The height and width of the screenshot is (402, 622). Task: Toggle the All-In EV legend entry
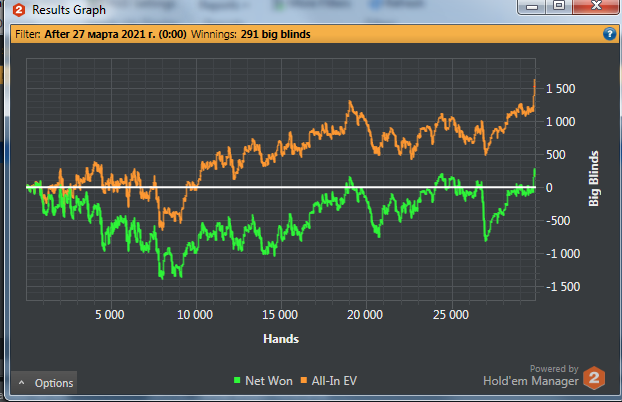329,381
